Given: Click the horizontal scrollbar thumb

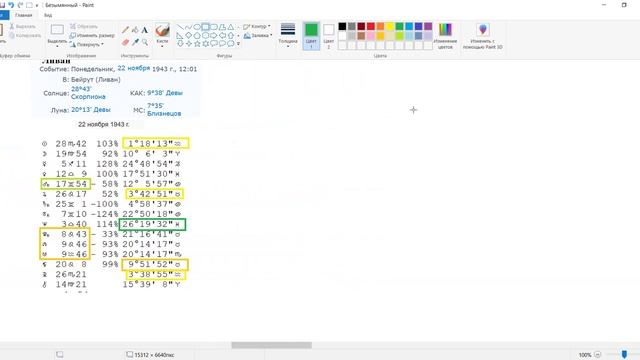Looking at the screenshot, I should (x=271, y=345).
